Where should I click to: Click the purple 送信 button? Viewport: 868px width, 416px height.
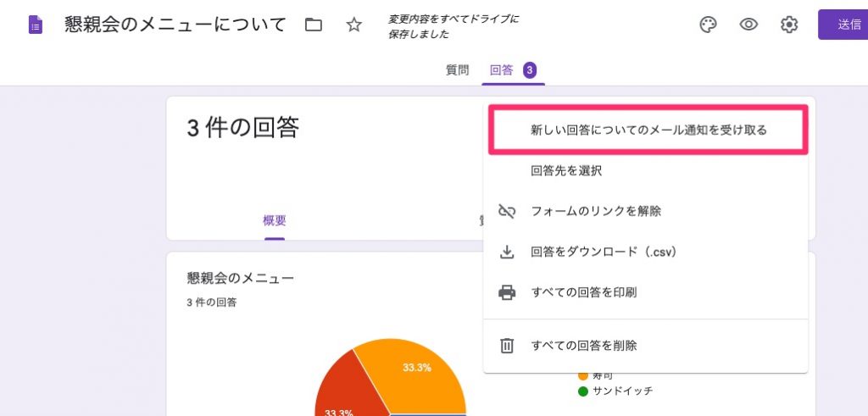tap(846, 25)
